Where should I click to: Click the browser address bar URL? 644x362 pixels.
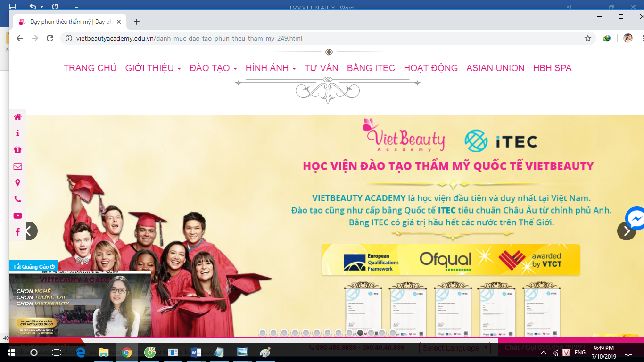(x=189, y=38)
